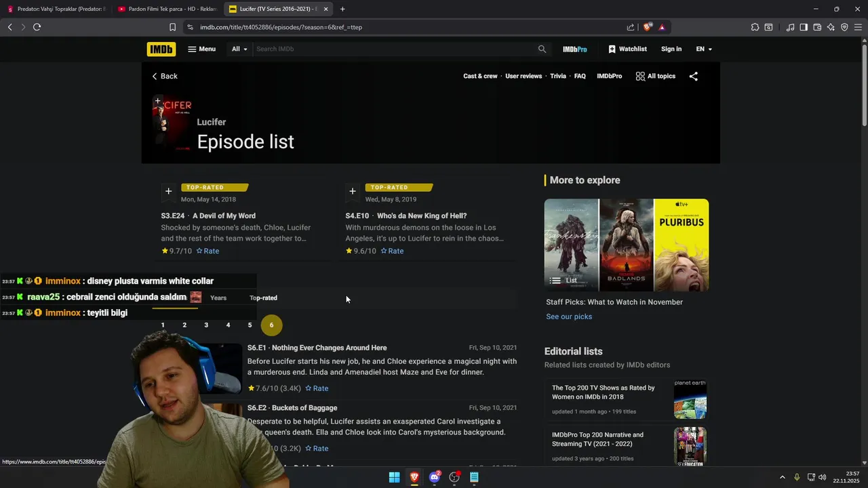Open Cast & crew page
Screen dimensions: 868x488
(x=480, y=76)
